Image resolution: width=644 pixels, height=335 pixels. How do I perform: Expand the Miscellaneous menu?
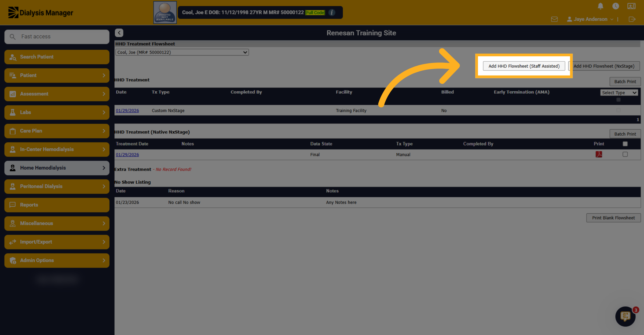(x=57, y=223)
